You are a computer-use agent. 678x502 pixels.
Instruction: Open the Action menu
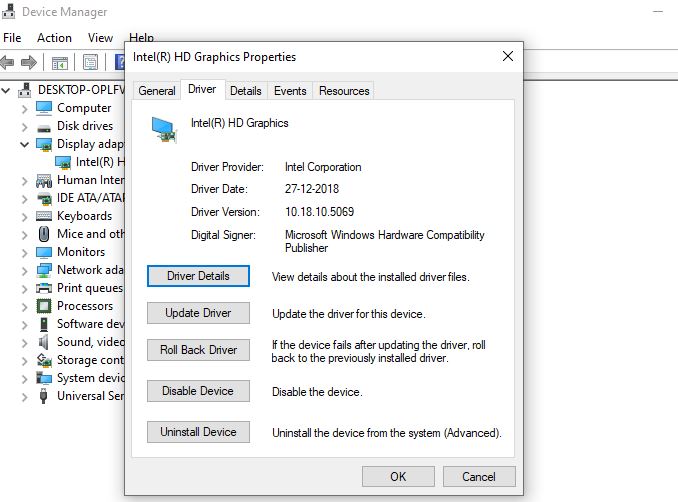(x=54, y=38)
